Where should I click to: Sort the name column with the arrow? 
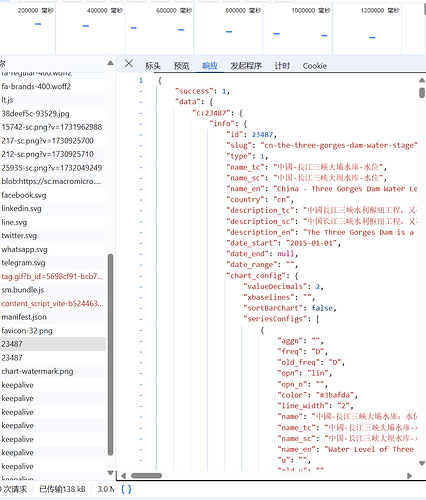(x=110, y=63)
